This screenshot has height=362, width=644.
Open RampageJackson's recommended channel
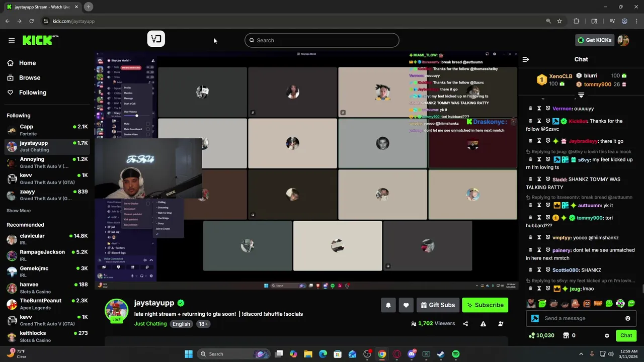click(47, 255)
